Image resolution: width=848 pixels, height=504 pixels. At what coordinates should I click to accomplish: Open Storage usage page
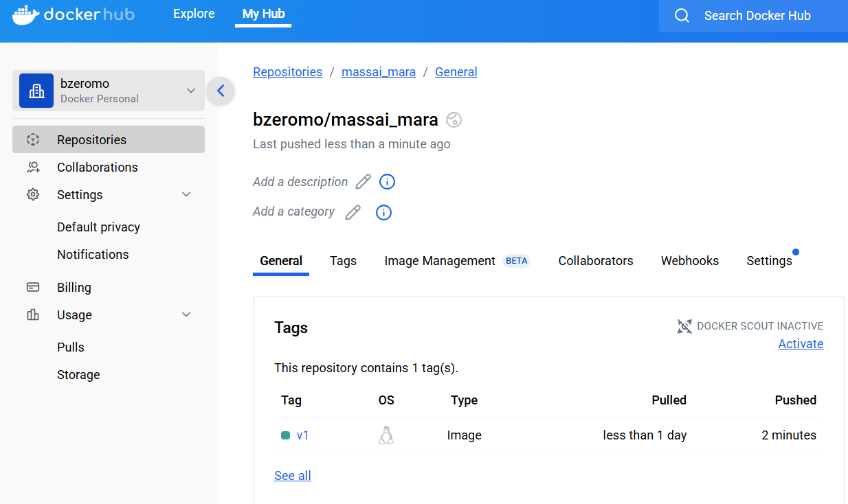(x=78, y=375)
